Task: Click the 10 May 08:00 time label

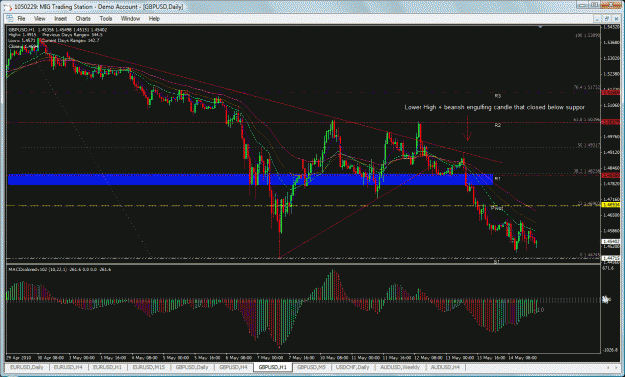Action: tap(334, 357)
